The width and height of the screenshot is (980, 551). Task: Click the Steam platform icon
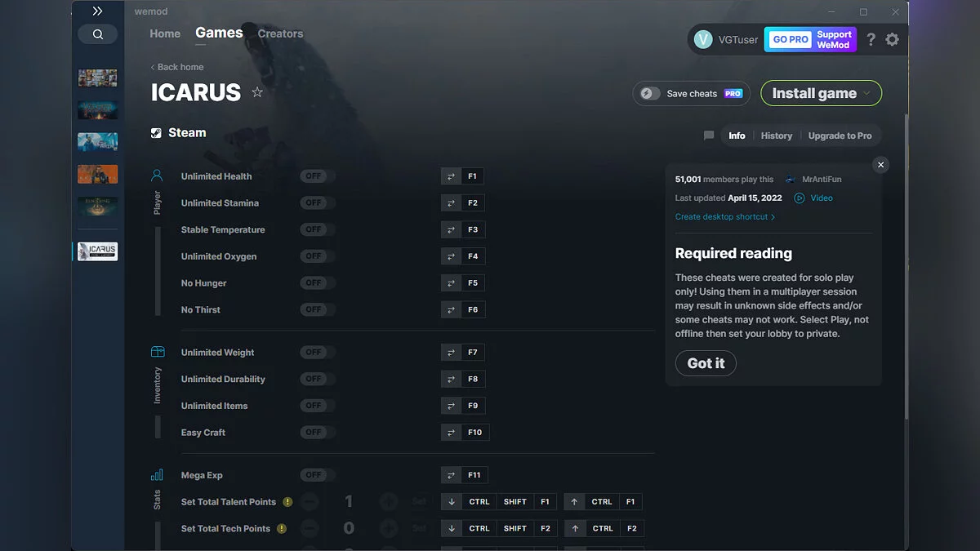pyautogui.click(x=157, y=133)
